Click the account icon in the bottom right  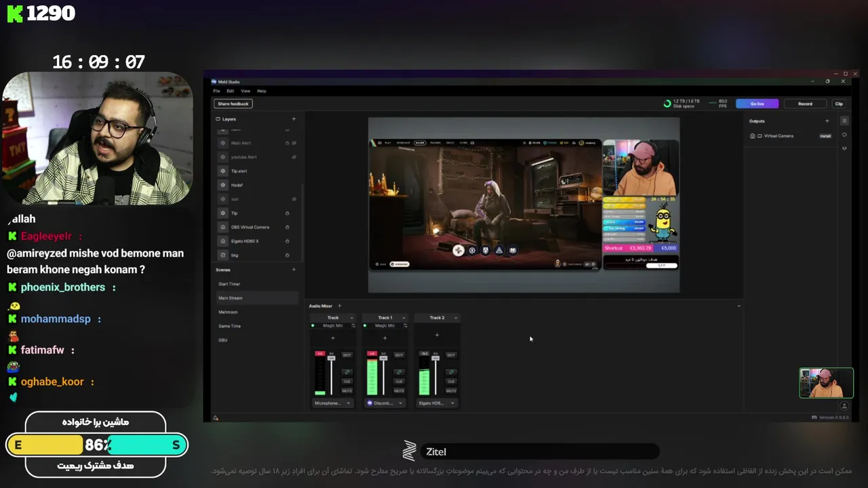pos(844,407)
